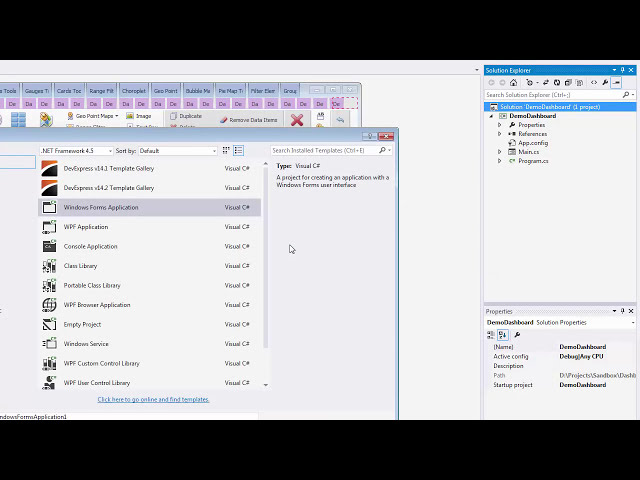Open Geo Point tab in dashboard designer window
640x480 pixels.
pyautogui.click(x=165, y=91)
